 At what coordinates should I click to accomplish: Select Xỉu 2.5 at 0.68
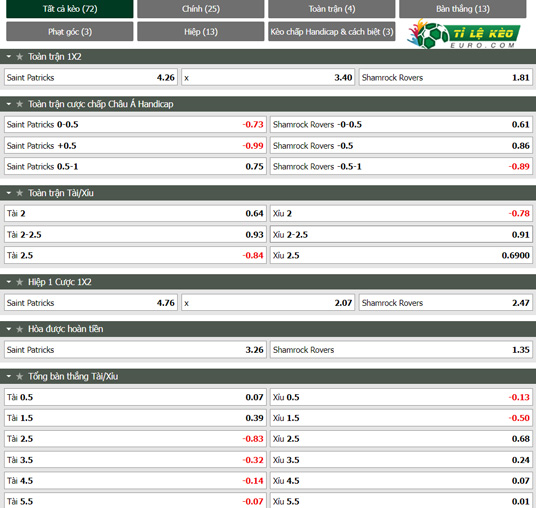pos(401,439)
